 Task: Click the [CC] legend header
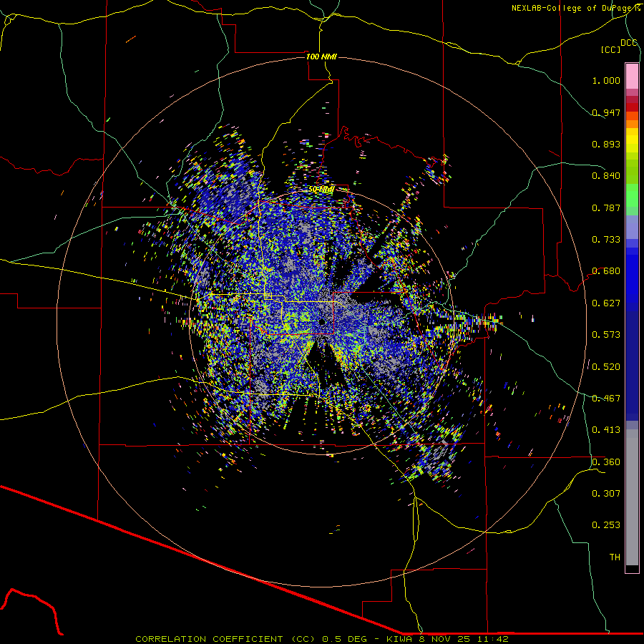point(611,49)
